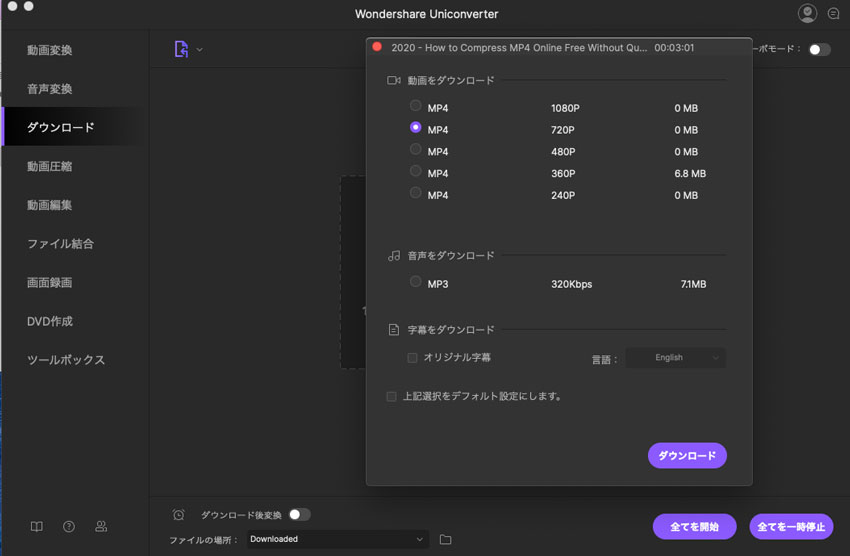Toggle the ダウンロード後変換 switch
Screen dimensions: 850x556
[x=300, y=514]
